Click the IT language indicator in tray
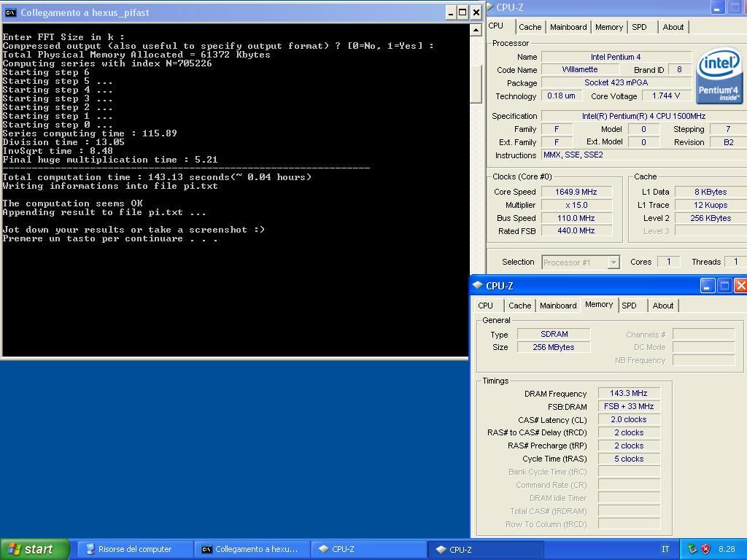This screenshot has width=747, height=560. (x=665, y=549)
